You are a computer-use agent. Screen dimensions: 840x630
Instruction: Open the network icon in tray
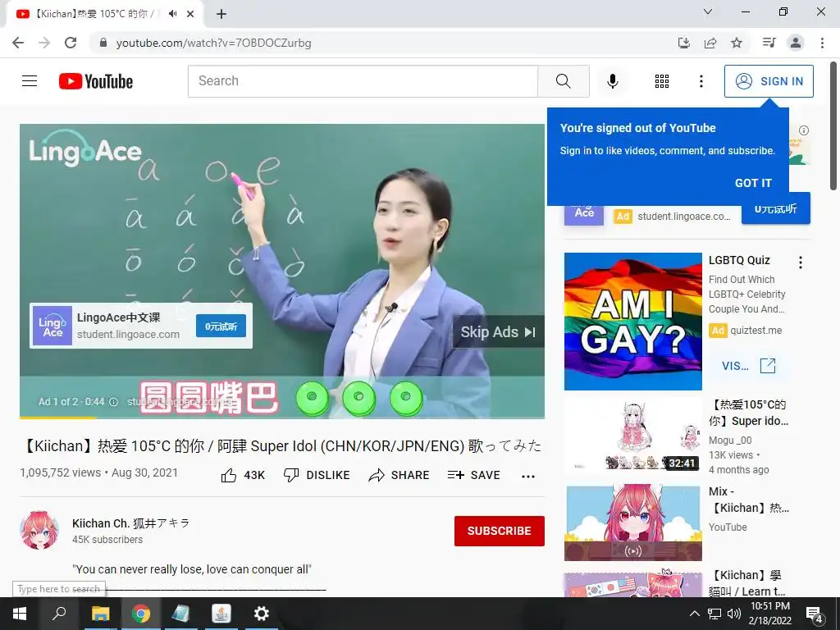(714, 614)
